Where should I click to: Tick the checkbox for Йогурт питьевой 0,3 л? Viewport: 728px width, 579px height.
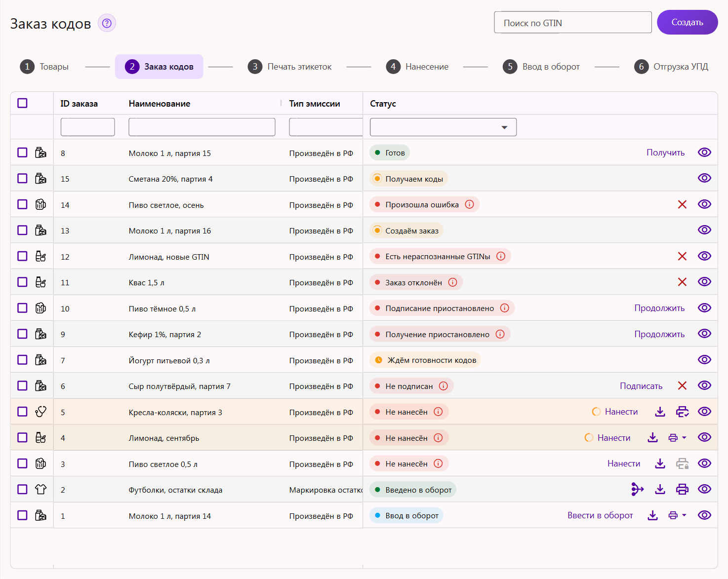coord(22,360)
